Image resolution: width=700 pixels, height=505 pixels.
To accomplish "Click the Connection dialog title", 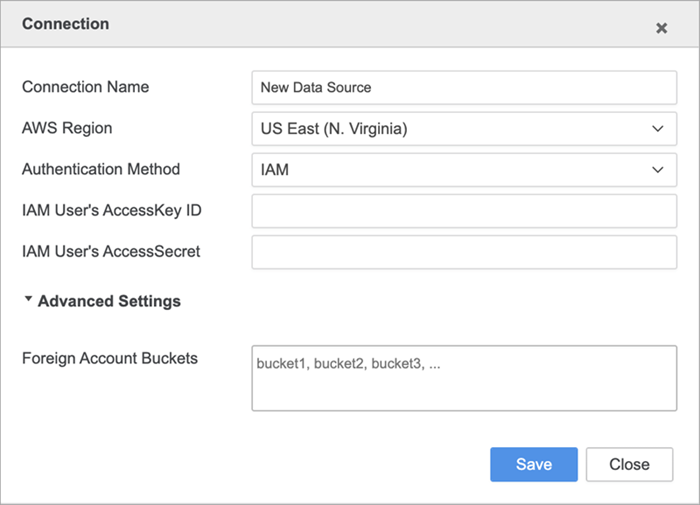I will coord(66,23).
